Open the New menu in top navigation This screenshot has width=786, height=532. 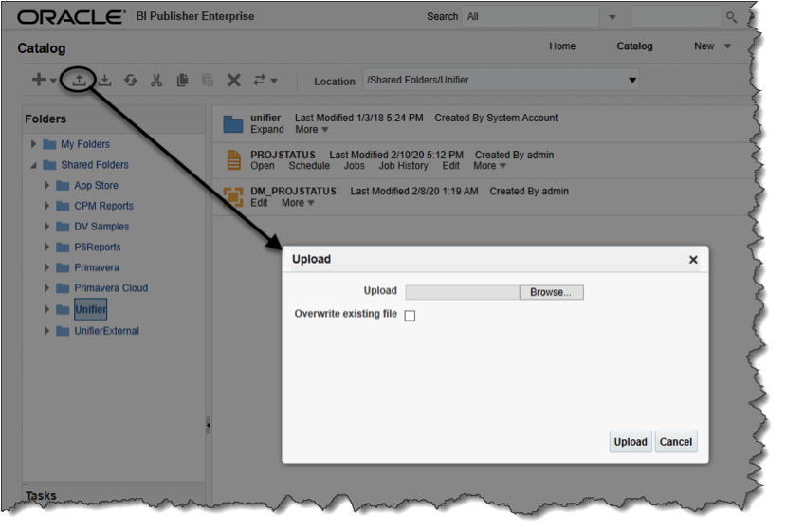coord(704,46)
